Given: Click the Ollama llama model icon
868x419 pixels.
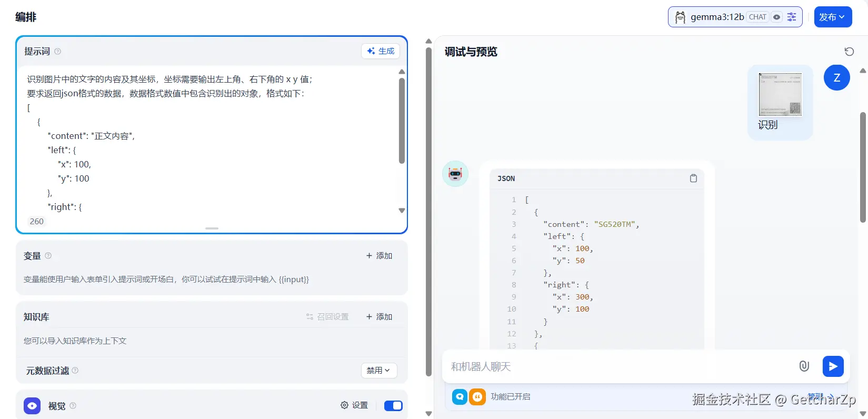Looking at the screenshot, I should (680, 17).
